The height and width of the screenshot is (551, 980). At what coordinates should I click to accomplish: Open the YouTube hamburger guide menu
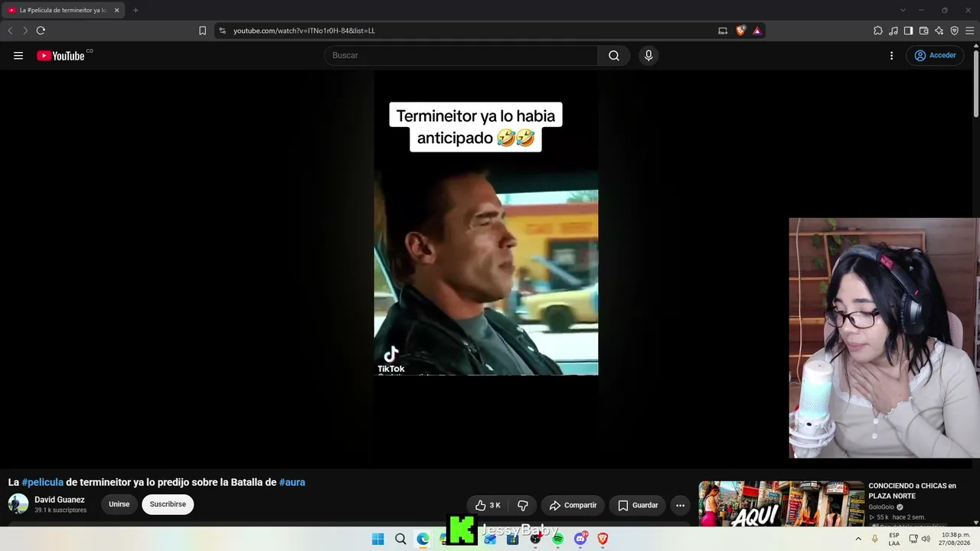18,55
